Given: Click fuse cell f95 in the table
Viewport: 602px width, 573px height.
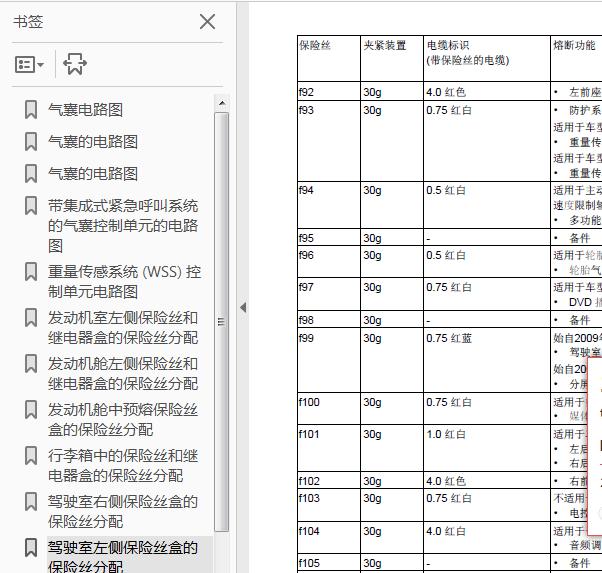Looking at the screenshot, I should click(329, 237).
